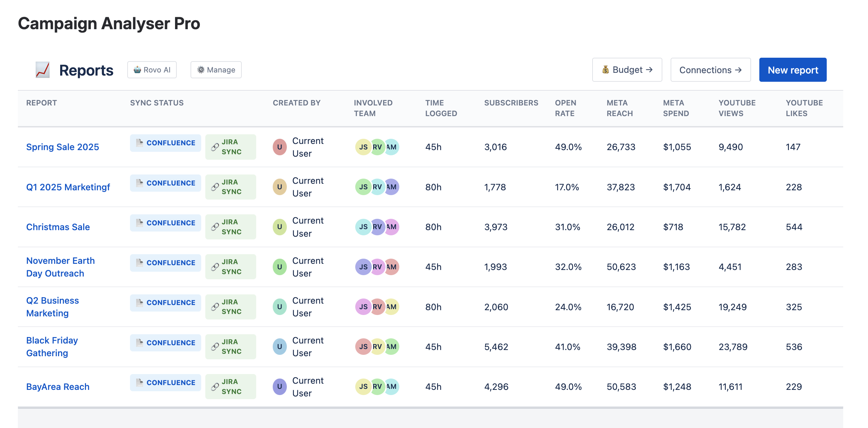868x428 pixels.
Task: Click the Reports chart icon
Action: [43, 70]
